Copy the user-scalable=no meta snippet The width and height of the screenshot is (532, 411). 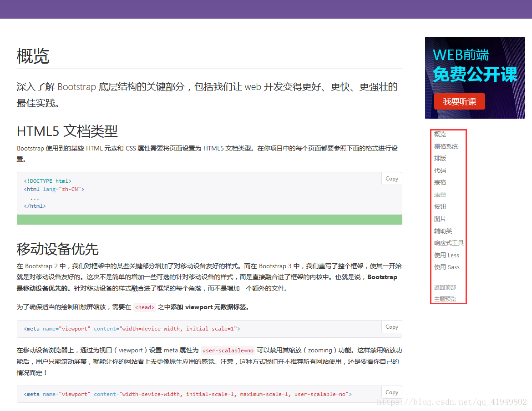(391, 392)
